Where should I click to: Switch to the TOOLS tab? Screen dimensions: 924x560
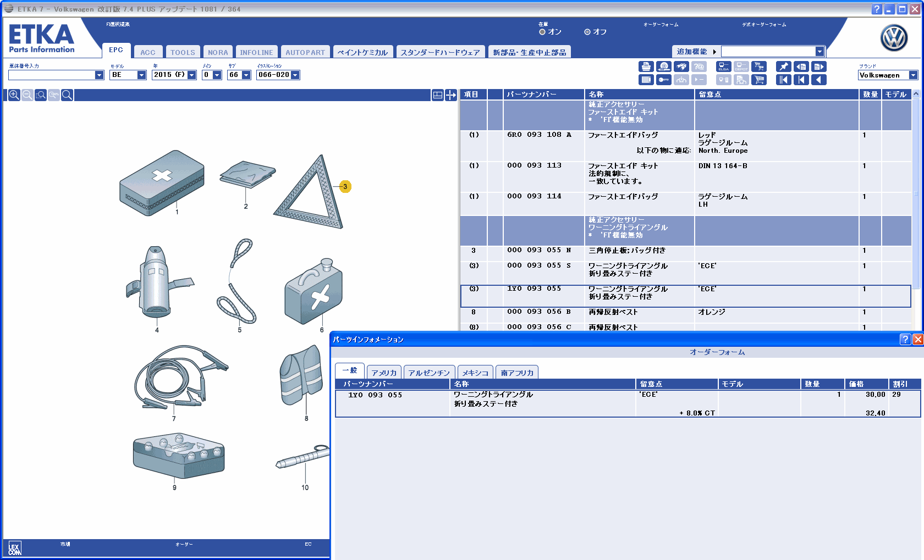click(x=183, y=52)
